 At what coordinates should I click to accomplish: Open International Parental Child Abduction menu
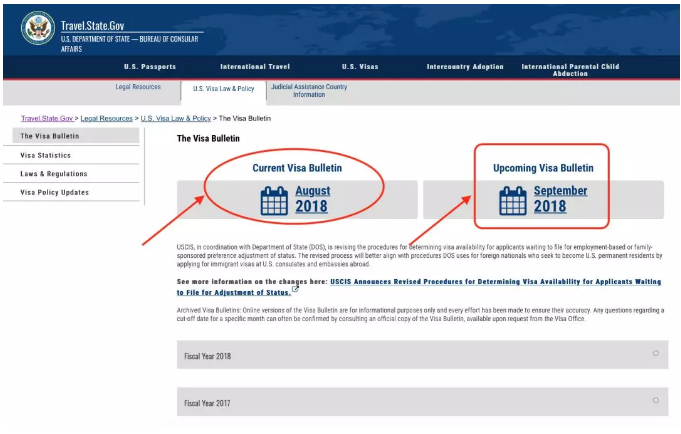(570, 70)
